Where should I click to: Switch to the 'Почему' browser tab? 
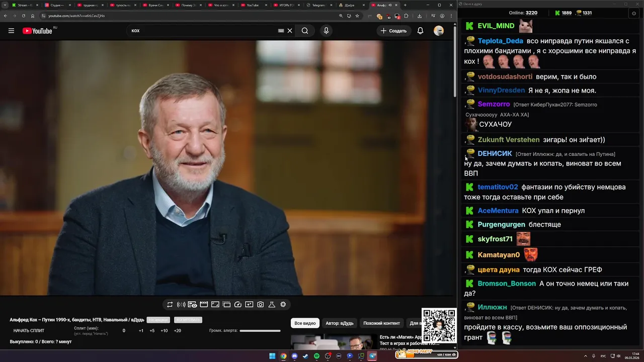pyautogui.click(x=188, y=5)
